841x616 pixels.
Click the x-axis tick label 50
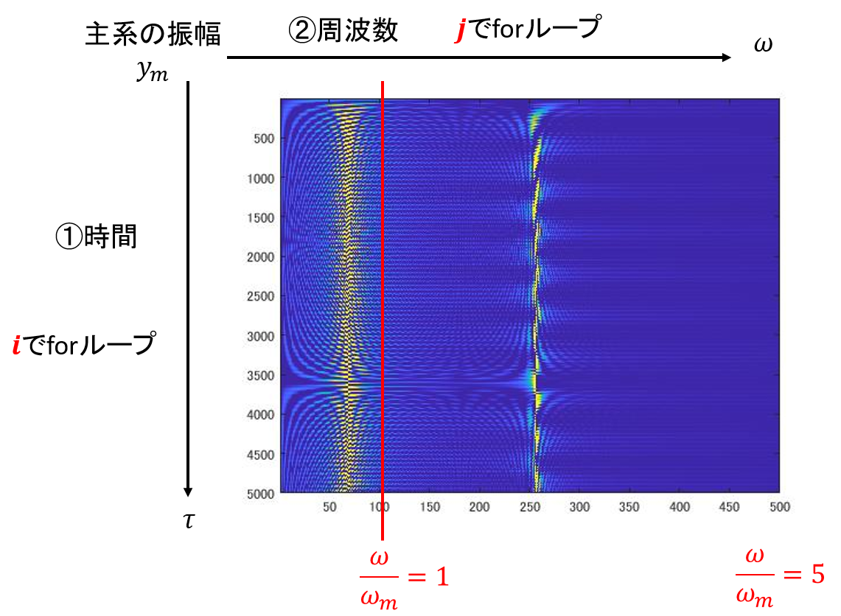click(x=329, y=507)
